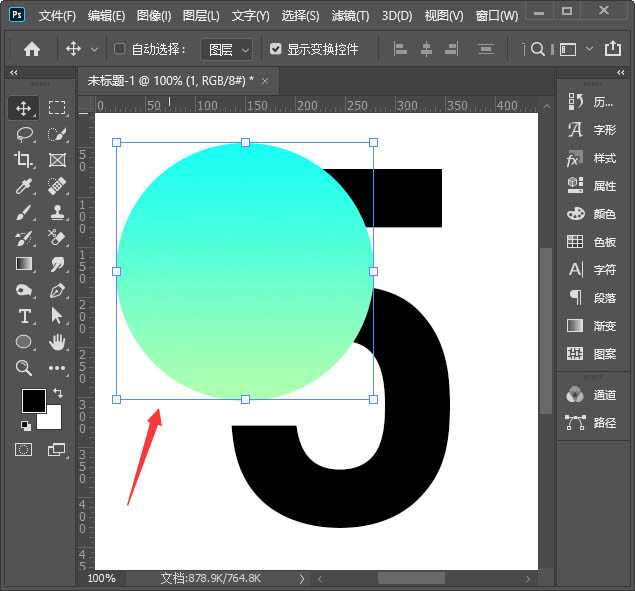Select the Horizontal Type tool
635x591 pixels.
pos(24,316)
